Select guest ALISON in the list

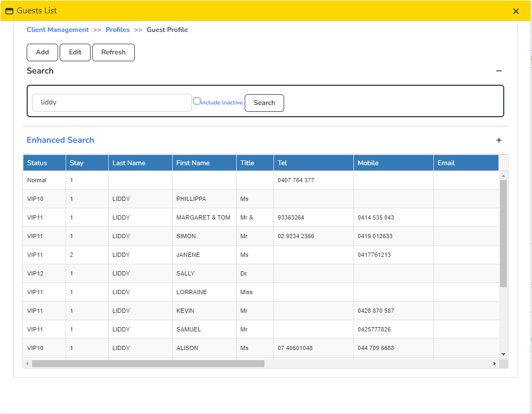(x=261, y=348)
